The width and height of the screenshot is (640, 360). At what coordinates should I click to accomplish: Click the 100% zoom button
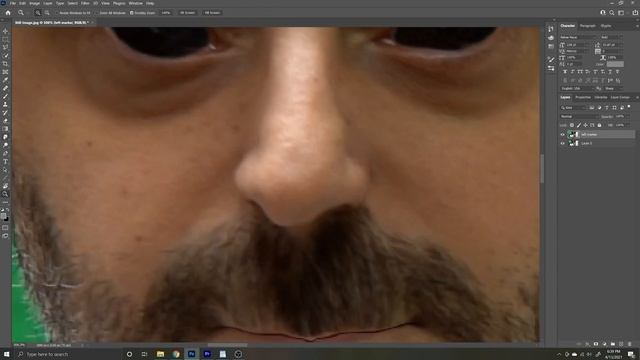(x=166, y=13)
